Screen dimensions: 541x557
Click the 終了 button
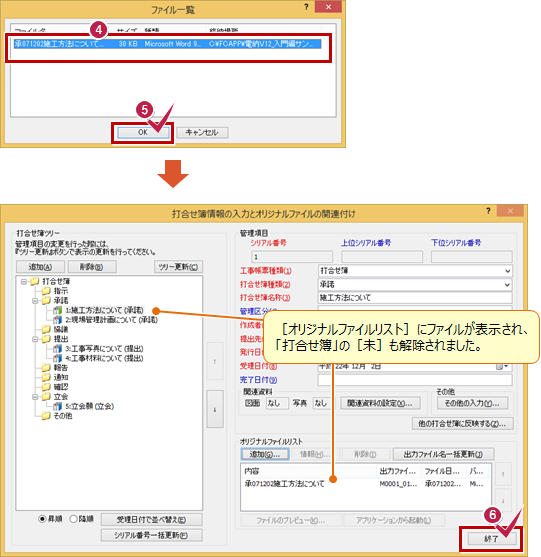click(x=492, y=539)
